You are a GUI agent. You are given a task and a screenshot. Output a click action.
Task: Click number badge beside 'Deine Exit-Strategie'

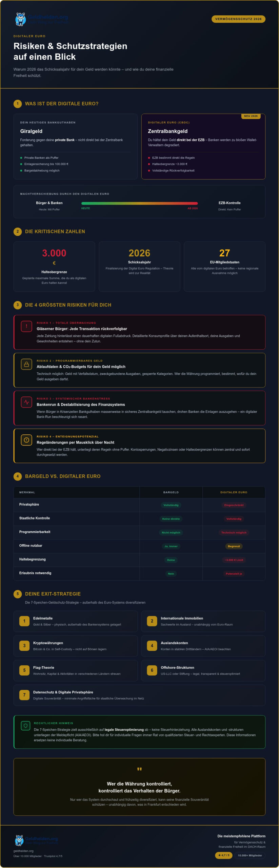18,594
